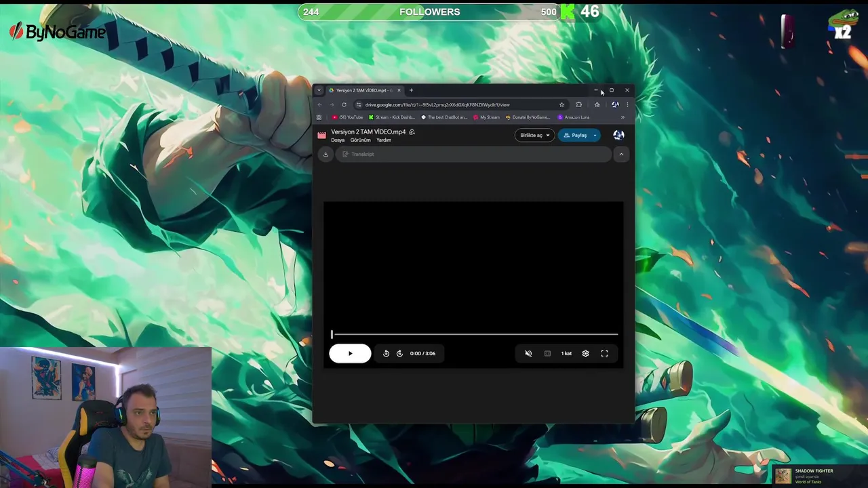Click the cloud status icon beside filename

412,132
